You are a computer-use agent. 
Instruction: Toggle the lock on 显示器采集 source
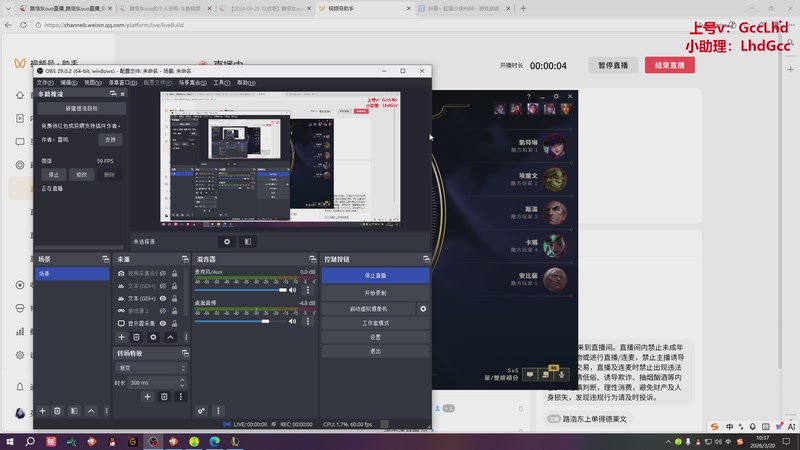coord(174,323)
